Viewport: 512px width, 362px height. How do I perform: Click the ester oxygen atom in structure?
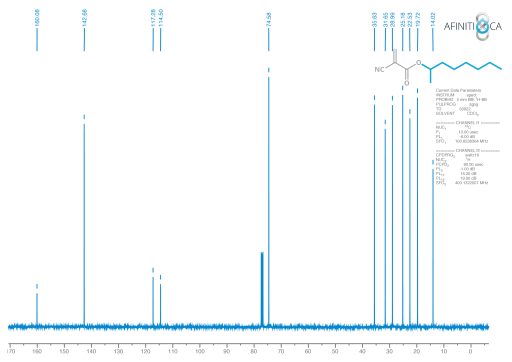[x=419, y=63]
